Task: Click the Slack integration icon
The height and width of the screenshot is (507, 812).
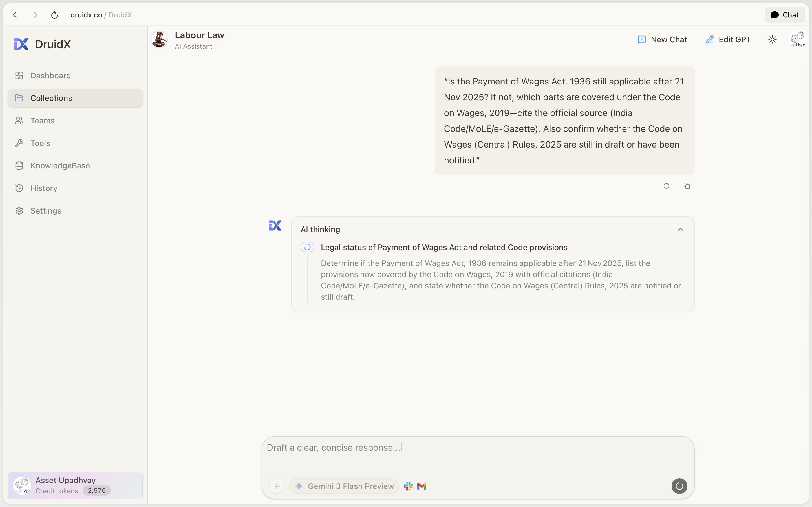Action: click(x=408, y=486)
